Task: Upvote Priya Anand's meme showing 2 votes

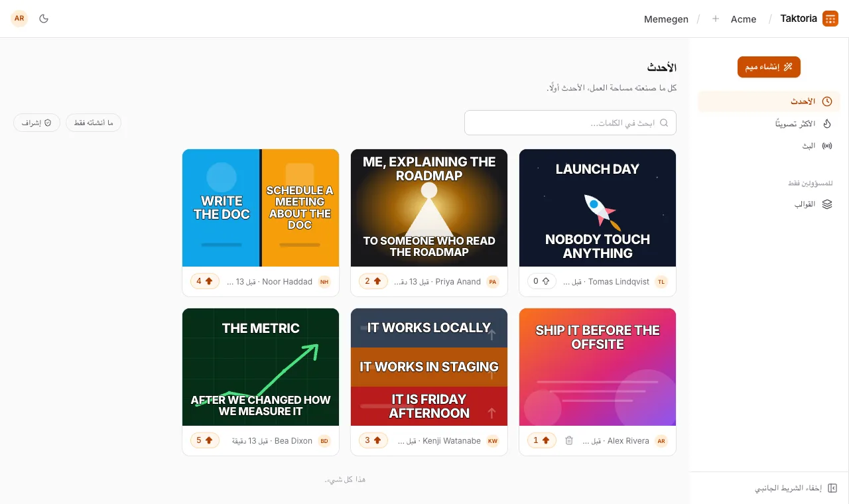Action: point(373,281)
